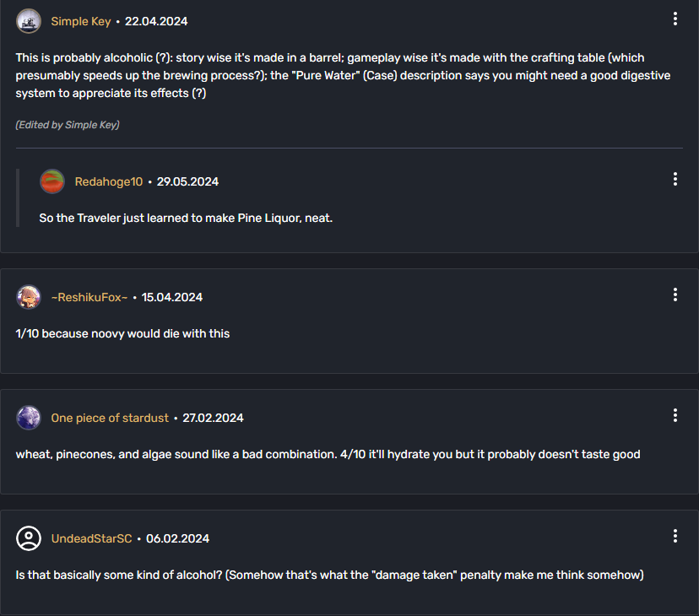The width and height of the screenshot is (699, 616).
Task: Expand three-dot menu on ~ReshikuFox~ comment
Action: 675,294
